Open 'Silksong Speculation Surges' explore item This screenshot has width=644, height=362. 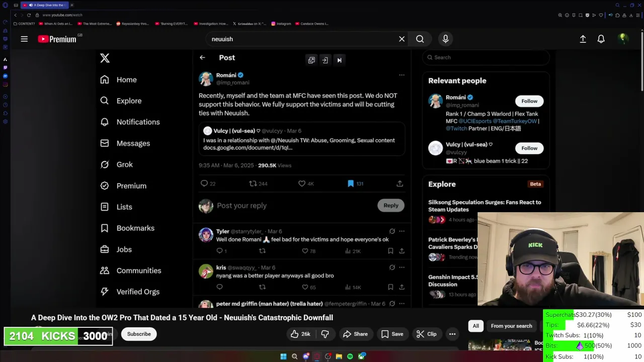coord(485,206)
